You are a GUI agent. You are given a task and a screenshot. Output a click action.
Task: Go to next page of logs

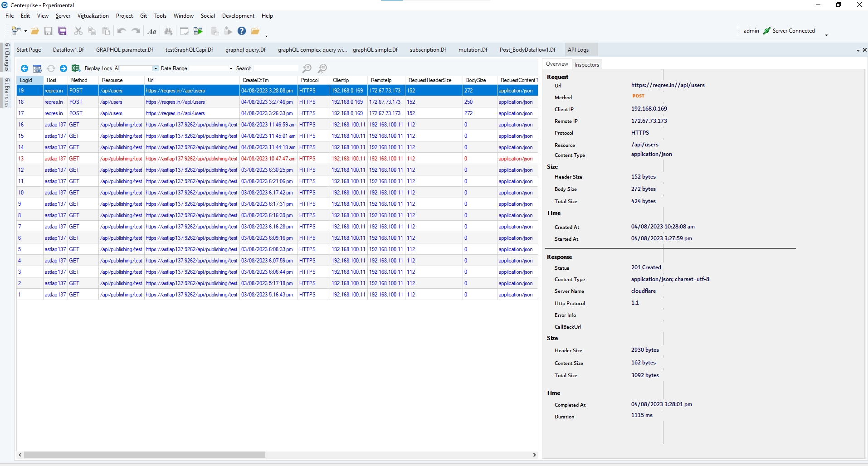point(63,68)
